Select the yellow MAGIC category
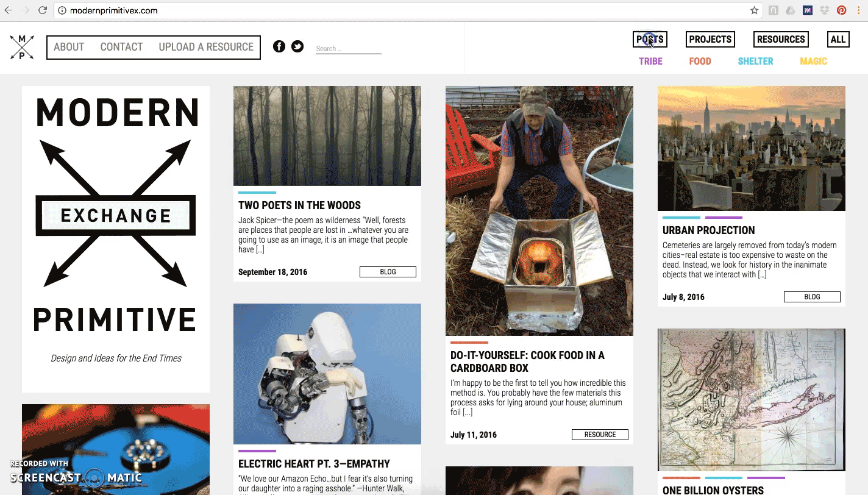 coord(813,62)
